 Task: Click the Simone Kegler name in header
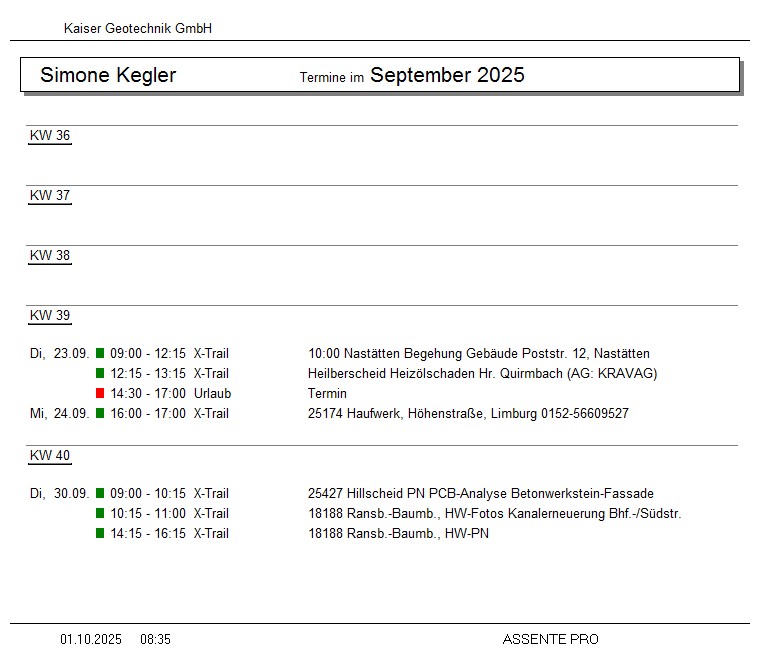[x=108, y=76]
